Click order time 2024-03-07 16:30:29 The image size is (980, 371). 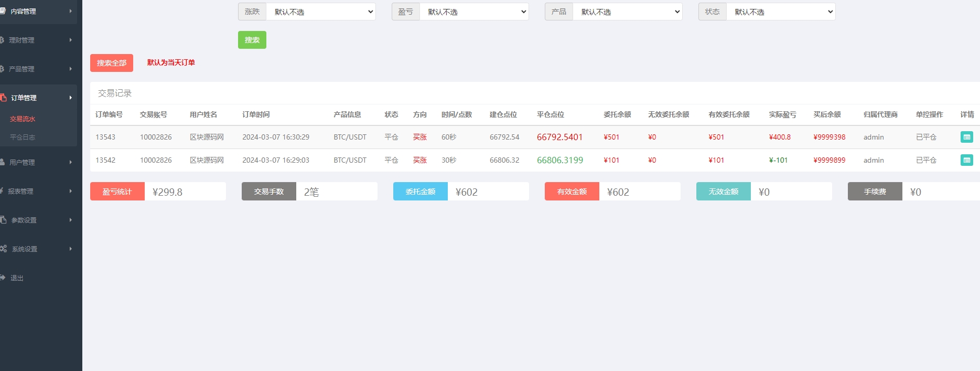click(276, 137)
